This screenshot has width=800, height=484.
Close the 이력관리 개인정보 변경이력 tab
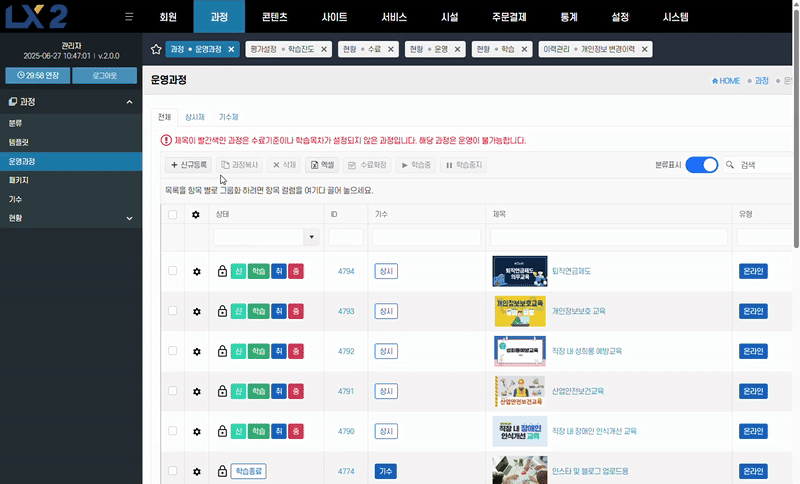[x=645, y=49]
